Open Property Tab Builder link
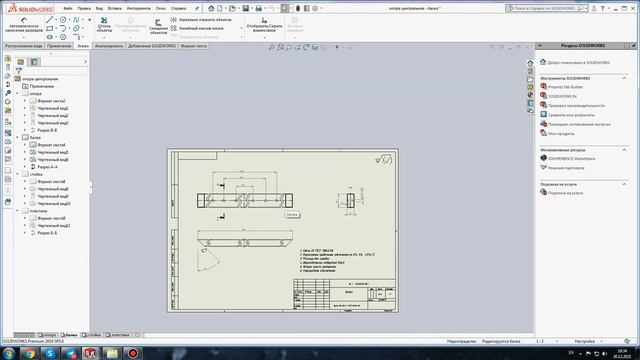 coord(565,87)
